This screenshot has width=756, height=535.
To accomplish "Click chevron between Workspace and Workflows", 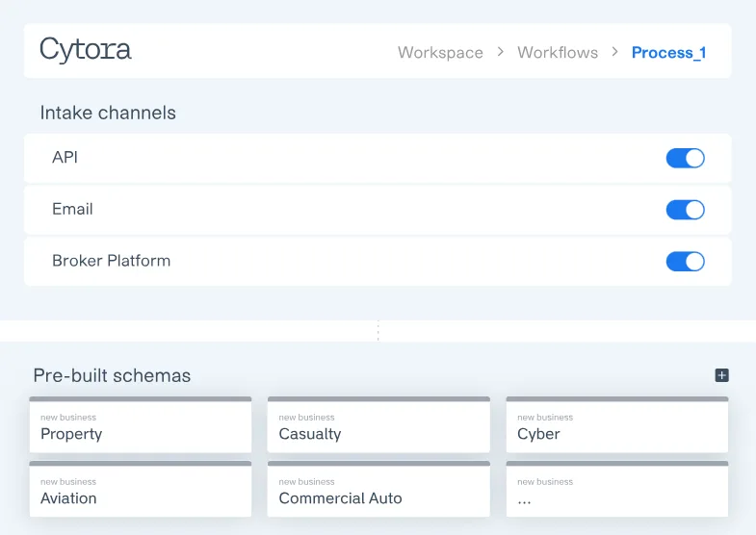I will coord(501,52).
